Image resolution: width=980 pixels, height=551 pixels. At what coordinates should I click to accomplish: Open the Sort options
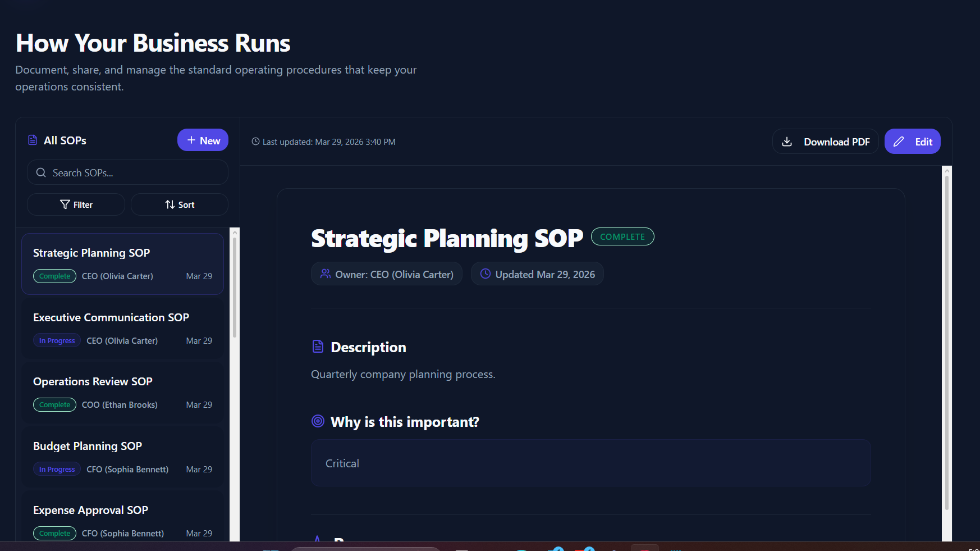tap(180, 204)
